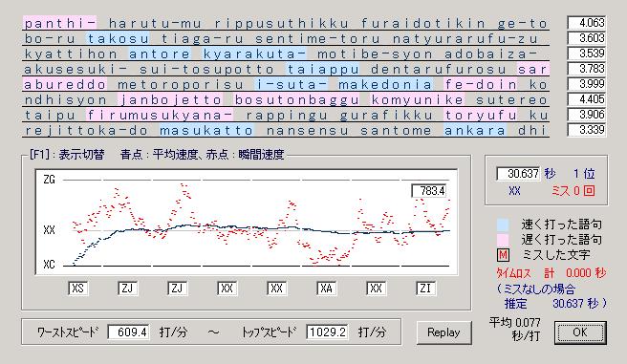This screenshot has height=364, width=627.
Task: Click the Replay button
Action: click(x=443, y=332)
